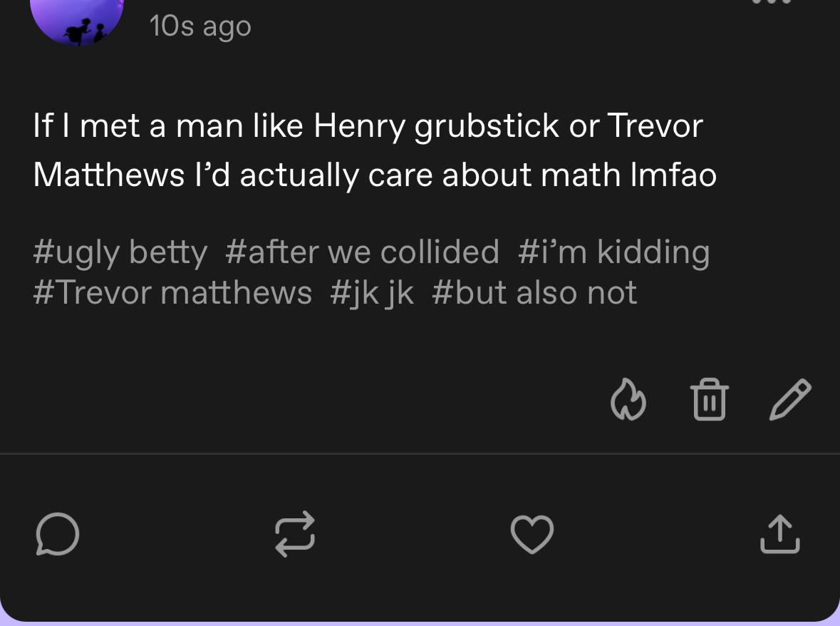Open the #after we collided tag
The width and height of the screenshot is (840, 626).
coord(362,252)
